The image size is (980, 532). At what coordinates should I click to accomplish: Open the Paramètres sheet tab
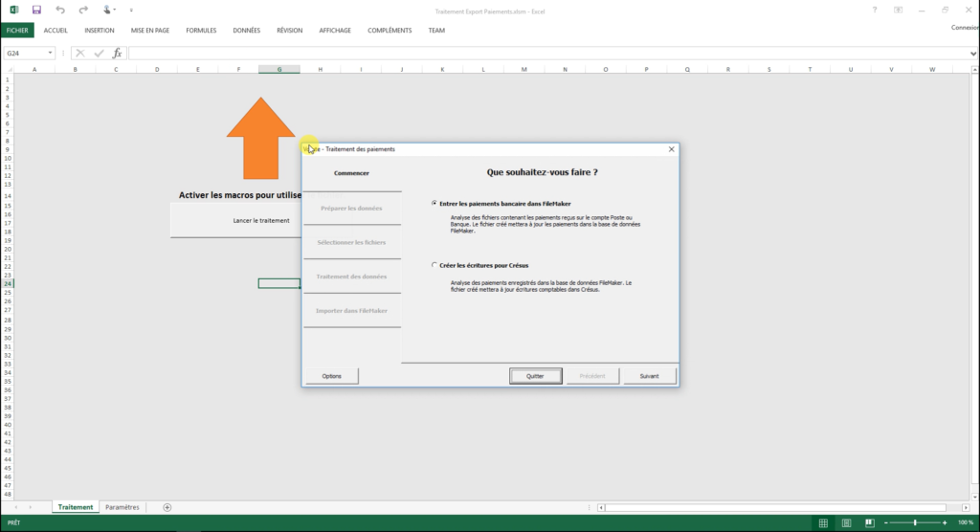click(x=122, y=507)
